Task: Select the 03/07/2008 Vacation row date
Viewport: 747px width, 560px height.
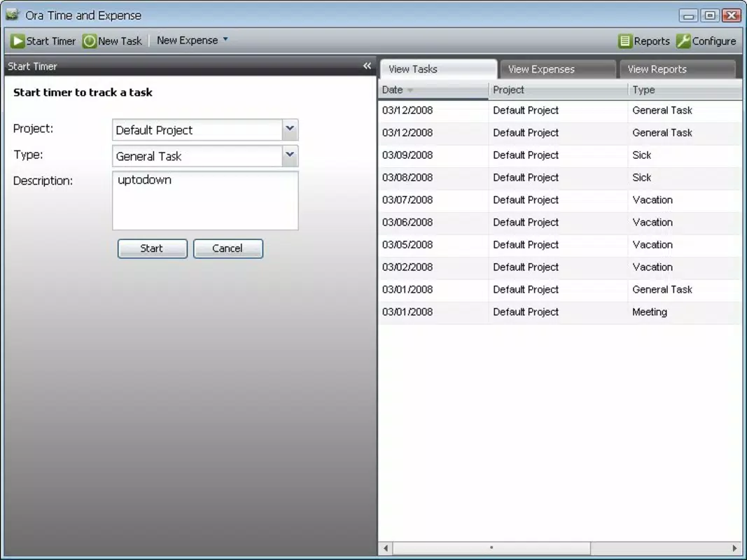Action: 407,200
